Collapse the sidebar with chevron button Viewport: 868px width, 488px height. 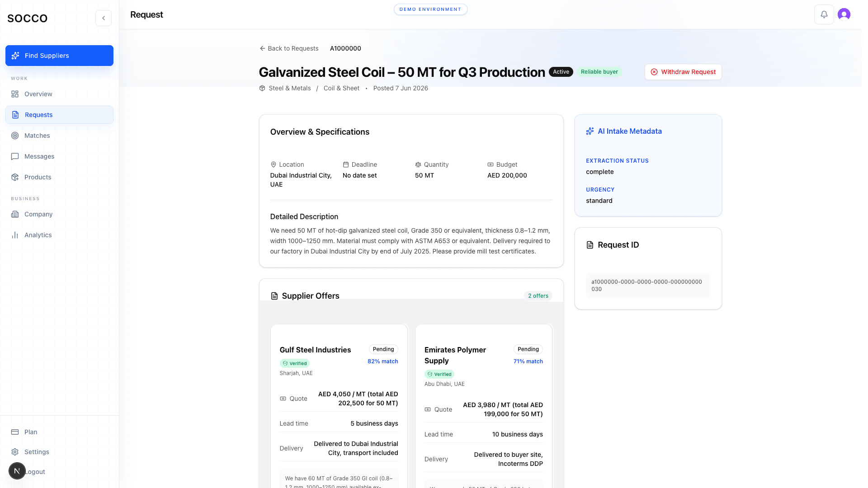(104, 18)
